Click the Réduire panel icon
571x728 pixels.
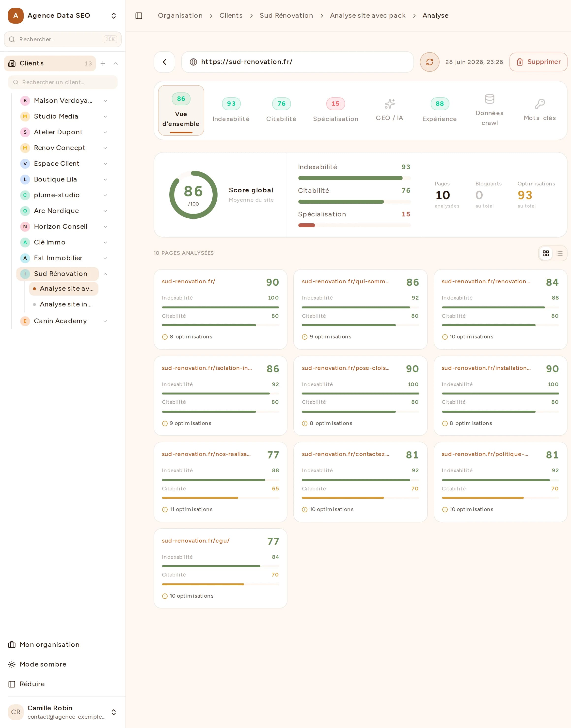click(12, 684)
